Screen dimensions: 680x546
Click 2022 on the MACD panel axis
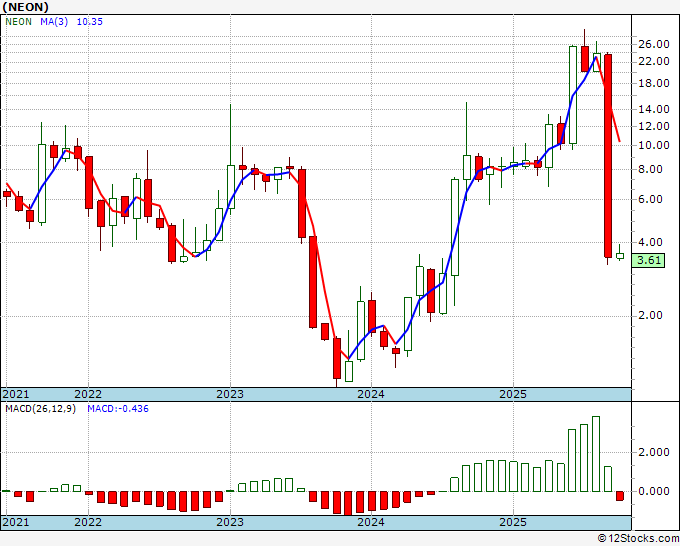88,522
